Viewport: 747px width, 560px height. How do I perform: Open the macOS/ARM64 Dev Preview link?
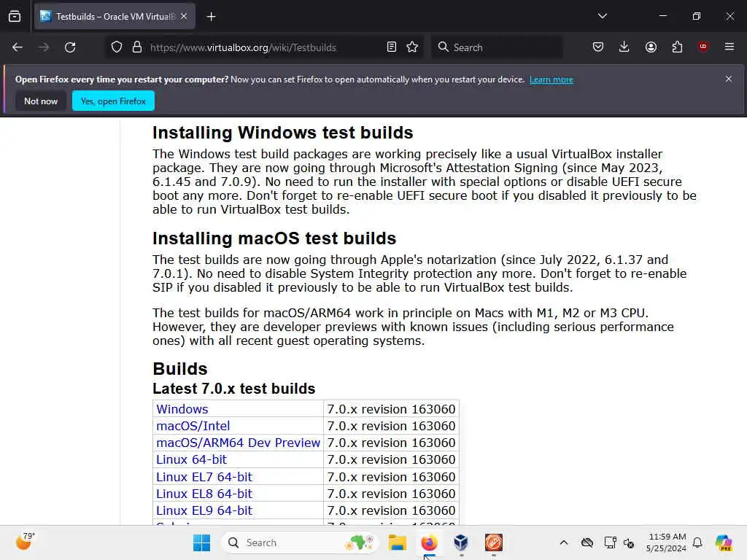(x=239, y=443)
